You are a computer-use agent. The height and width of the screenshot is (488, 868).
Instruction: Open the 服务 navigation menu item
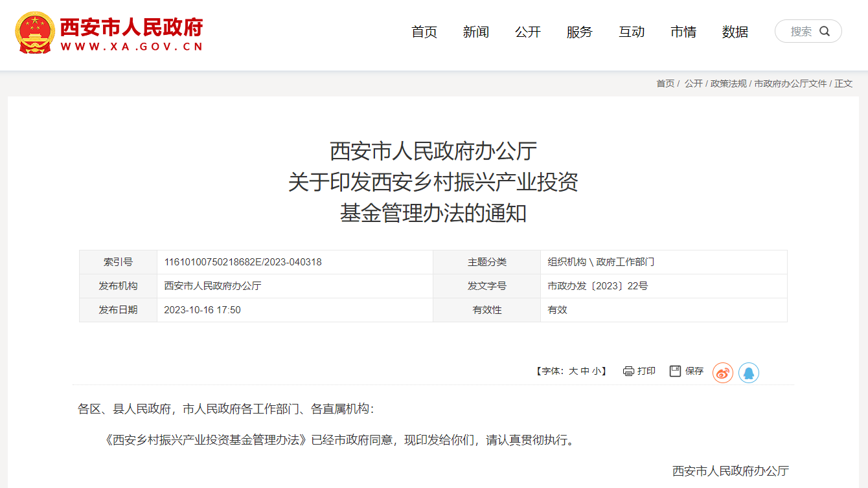click(580, 32)
